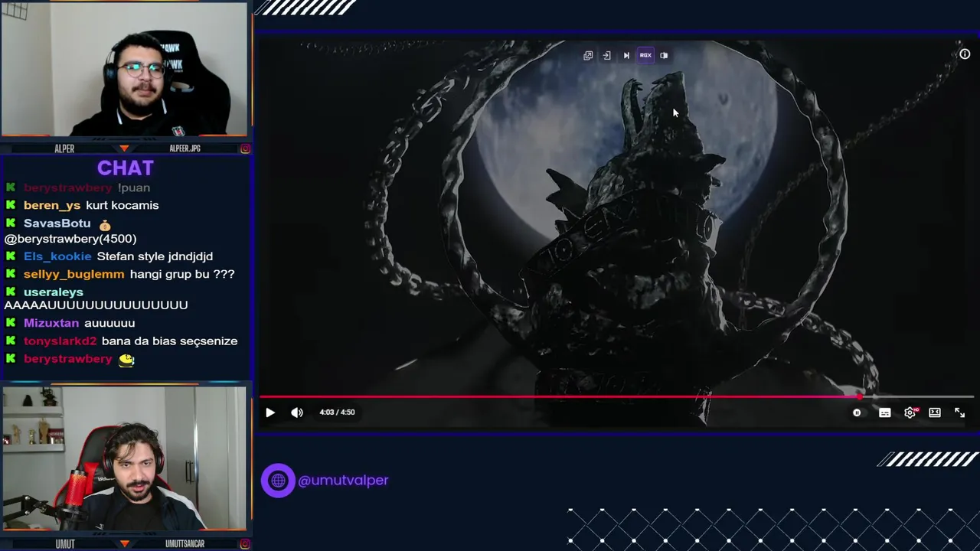Open video in pop-out window
Image resolution: width=980 pixels, height=551 pixels.
click(x=588, y=55)
